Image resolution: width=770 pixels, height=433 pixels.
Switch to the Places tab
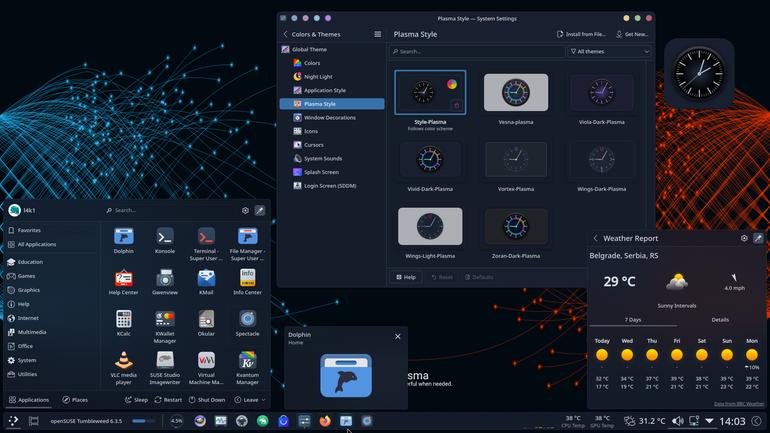click(75, 400)
